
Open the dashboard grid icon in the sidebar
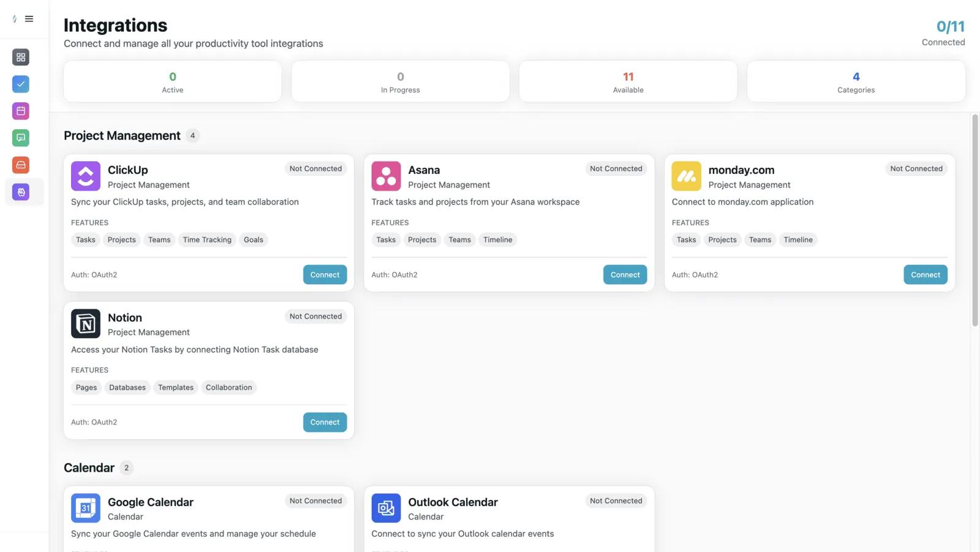pyautogui.click(x=21, y=57)
